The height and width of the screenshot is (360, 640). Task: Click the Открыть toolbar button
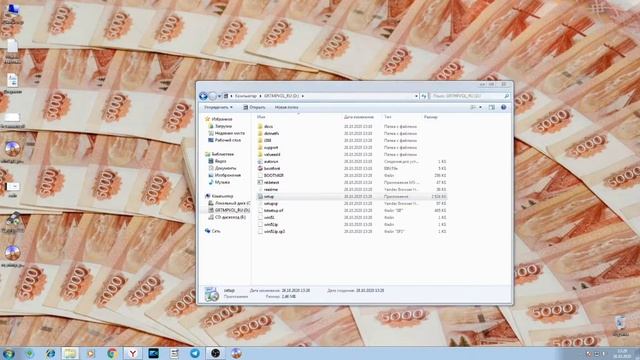(254, 107)
